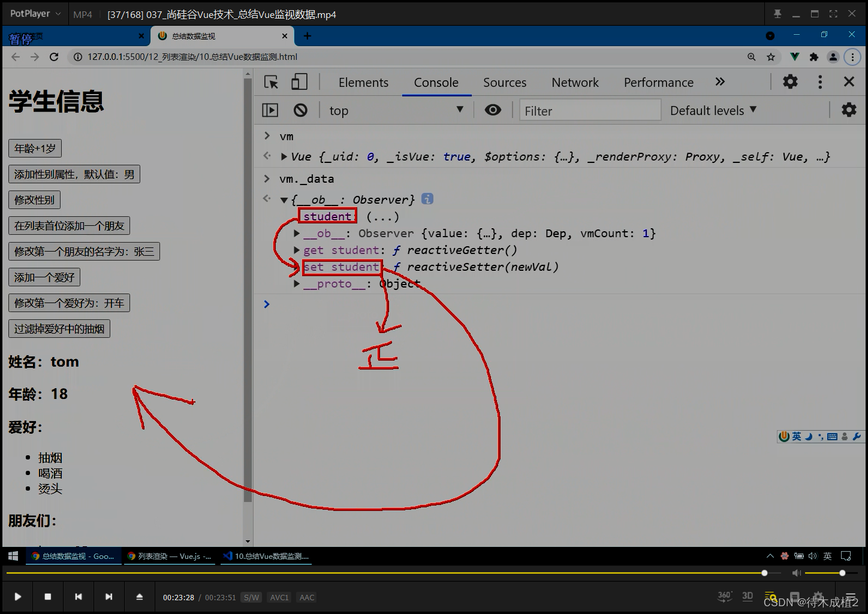Click the 添加一个爱好 button
The width and height of the screenshot is (868, 614).
pyautogui.click(x=44, y=277)
